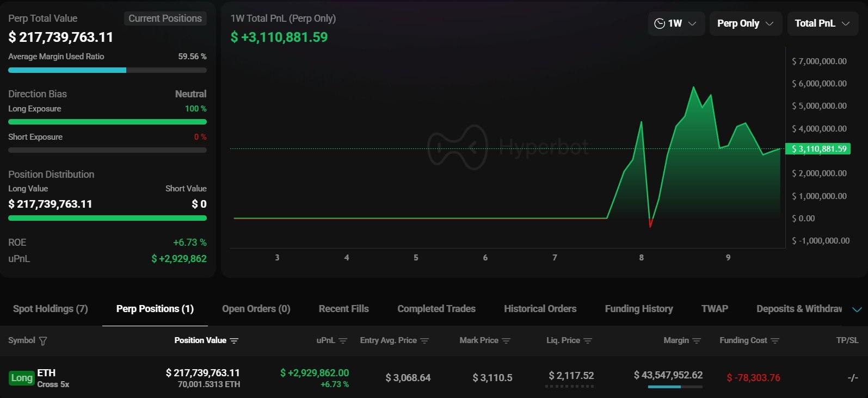Image resolution: width=868 pixels, height=398 pixels.
Task: Expand the tabs overflow chevron
Action: tap(857, 309)
